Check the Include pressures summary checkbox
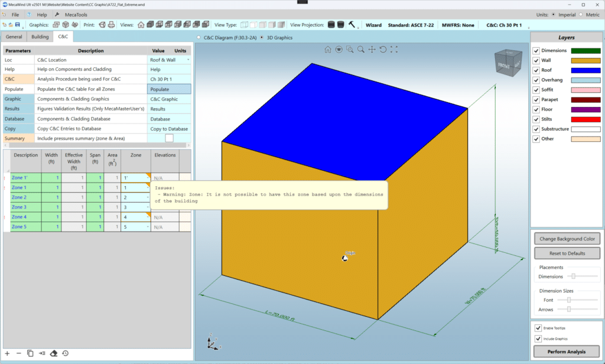 tap(169, 138)
